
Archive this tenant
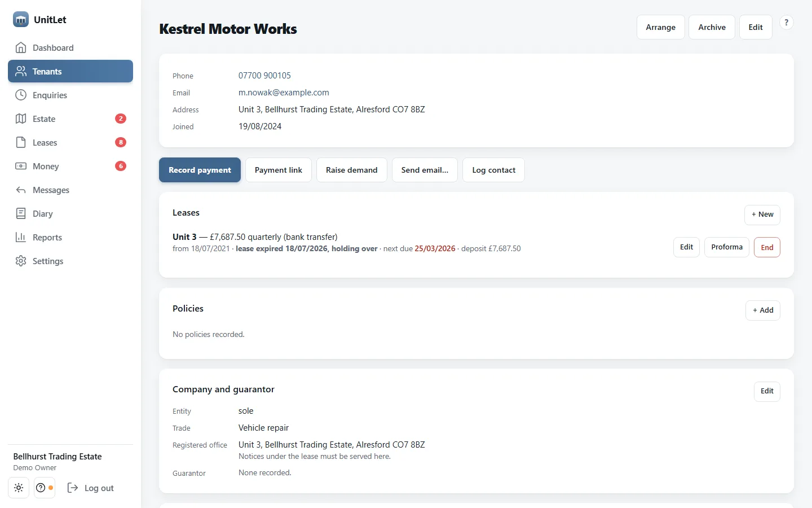pyautogui.click(x=712, y=27)
